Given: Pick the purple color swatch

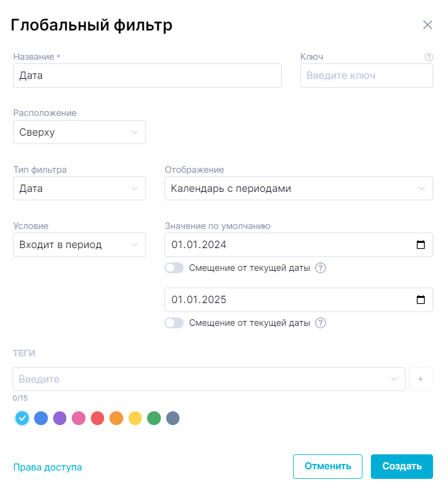Looking at the screenshot, I should tap(60, 418).
